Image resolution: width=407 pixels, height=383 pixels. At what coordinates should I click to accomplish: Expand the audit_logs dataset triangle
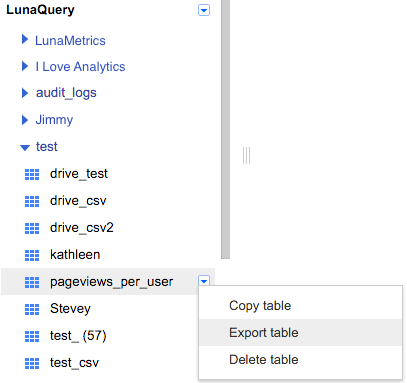pyautogui.click(x=25, y=93)
